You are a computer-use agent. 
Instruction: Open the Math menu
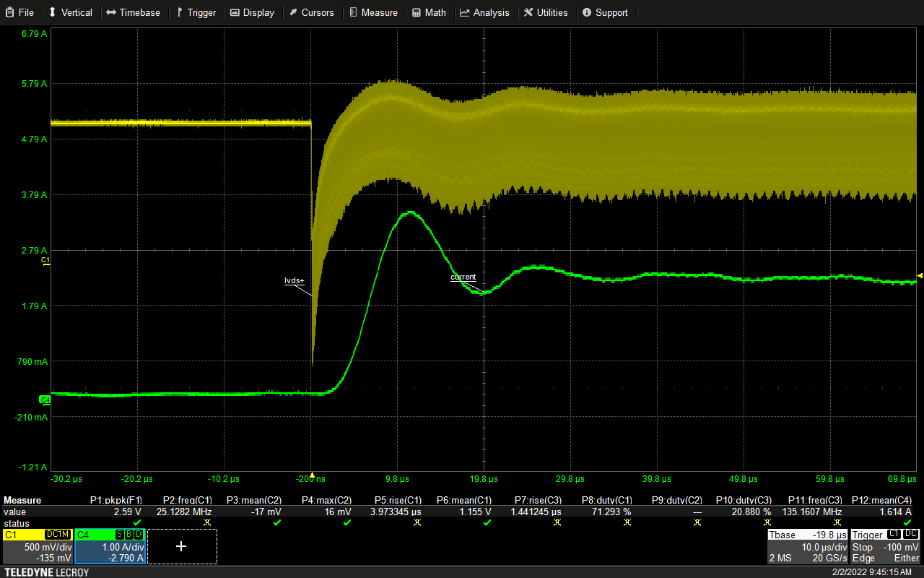pos(430,12)
